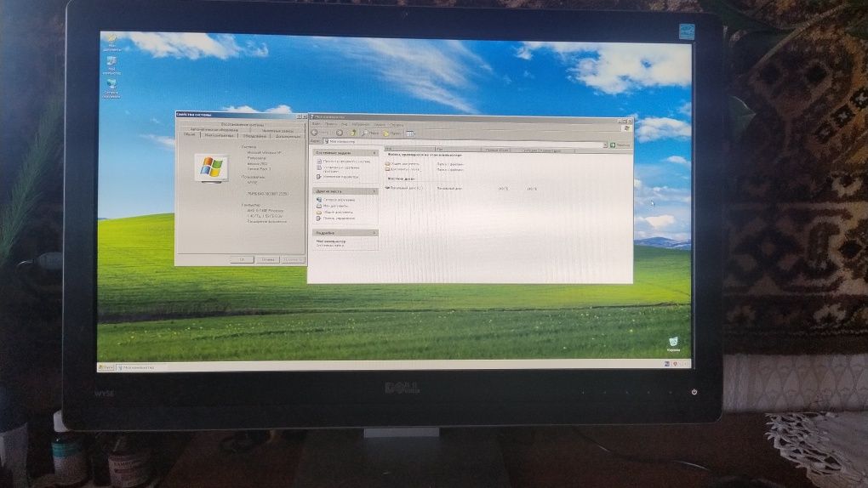
Task: Click OK in System Properties dialog
Action: [242, 259]
